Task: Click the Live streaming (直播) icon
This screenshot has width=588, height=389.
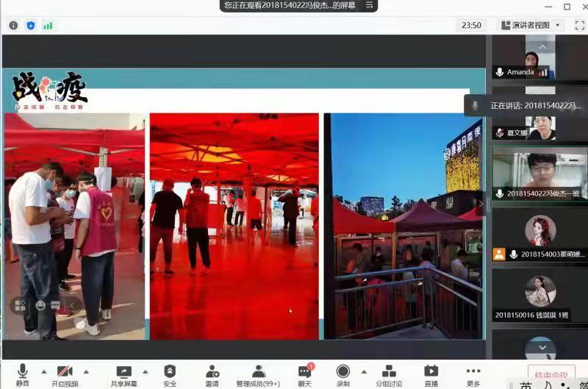Action: [x=431, y=372]
